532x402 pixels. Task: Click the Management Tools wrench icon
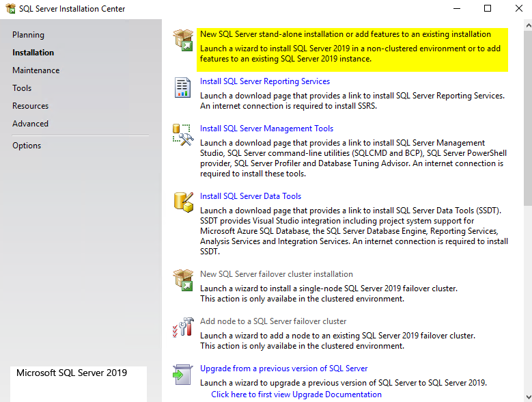(183, 135)
